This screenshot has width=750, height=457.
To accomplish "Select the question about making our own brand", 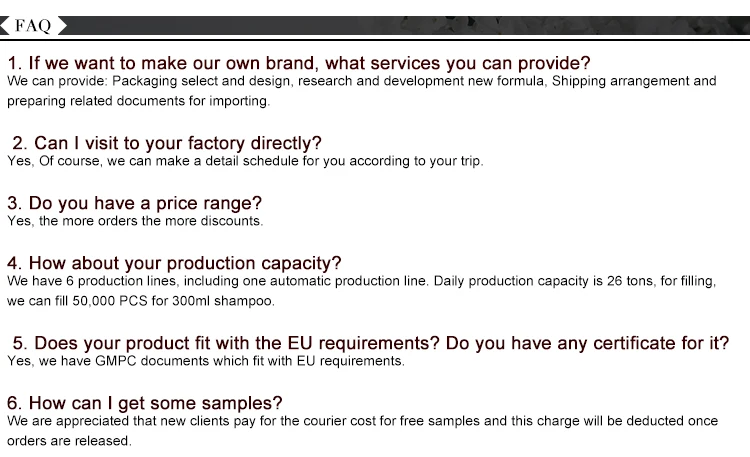I will pyautogui.click(x=299, y=62).
